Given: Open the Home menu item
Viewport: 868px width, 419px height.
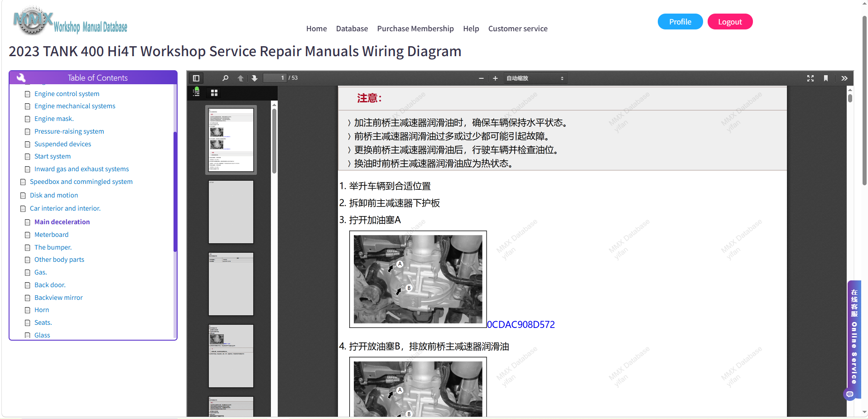Looking at the screenshot, I should (316, 29).
